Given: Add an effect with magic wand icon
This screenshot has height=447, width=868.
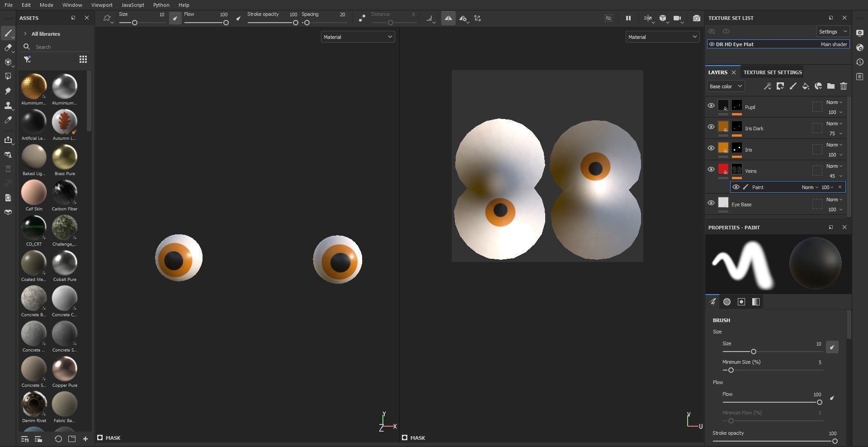Looking at the screenshot, I should coord(767,86).
